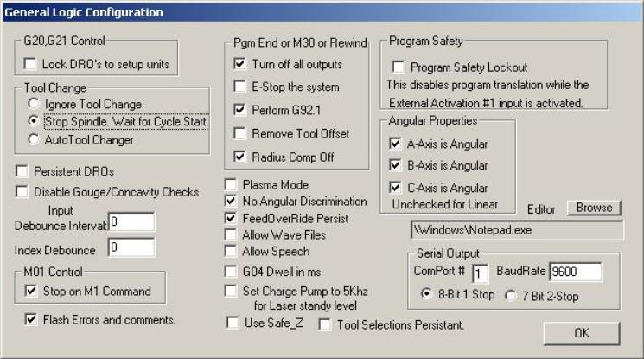The image size is (644, 359).
Task: Toggle Persistent DROs checkbox
Action: pos(22,171)
